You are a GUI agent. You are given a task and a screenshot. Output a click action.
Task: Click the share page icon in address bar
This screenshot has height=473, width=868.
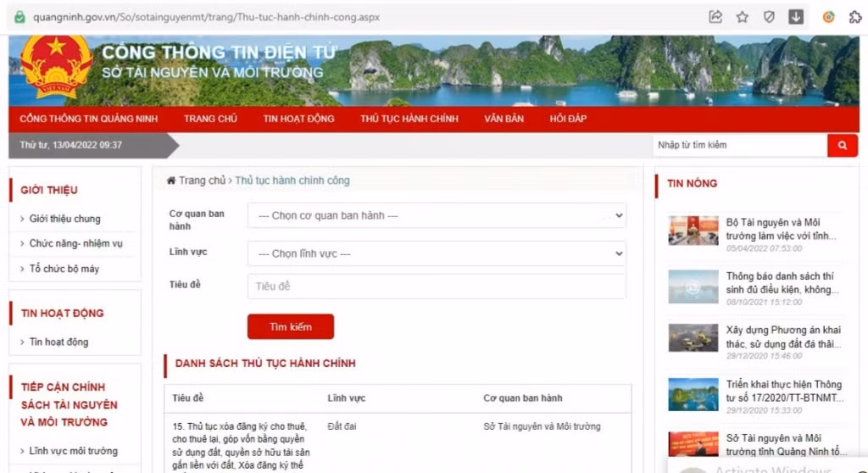(715, 17)
